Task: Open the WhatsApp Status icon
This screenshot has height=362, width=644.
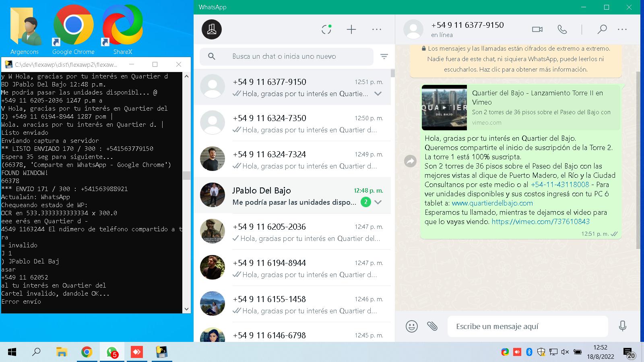Action: click(326, 29)
